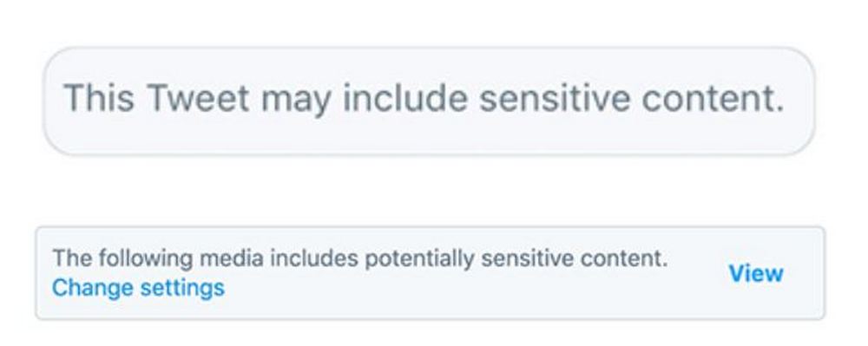Click the word "This" in the rounded banner
This screenshot has height=346, width=868.
(x=99, y=98)
